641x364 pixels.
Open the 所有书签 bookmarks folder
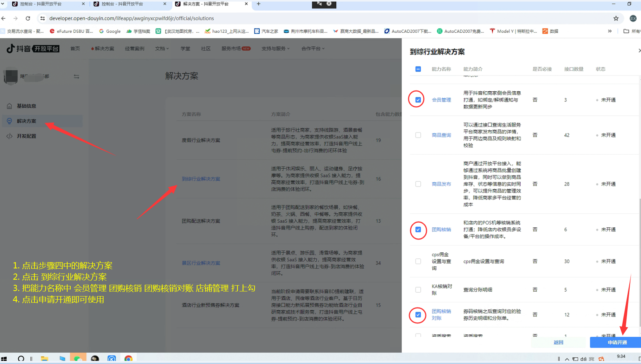click(x=632, y=31)
